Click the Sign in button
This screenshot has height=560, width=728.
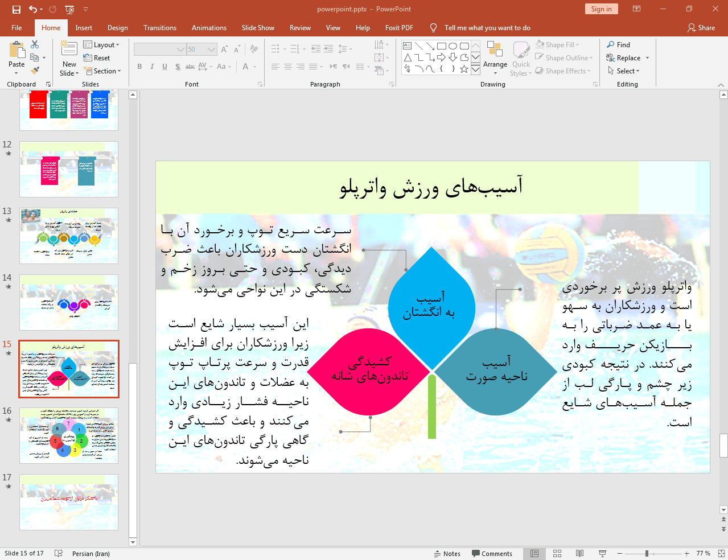pyautogui.click(x=601, y=9)
